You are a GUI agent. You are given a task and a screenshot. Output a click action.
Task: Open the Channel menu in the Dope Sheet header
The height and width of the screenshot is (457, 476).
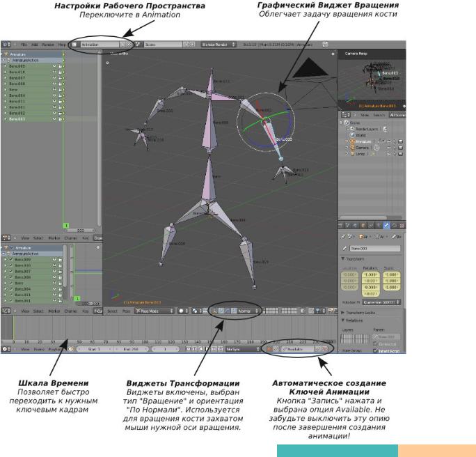pos(71,238)
